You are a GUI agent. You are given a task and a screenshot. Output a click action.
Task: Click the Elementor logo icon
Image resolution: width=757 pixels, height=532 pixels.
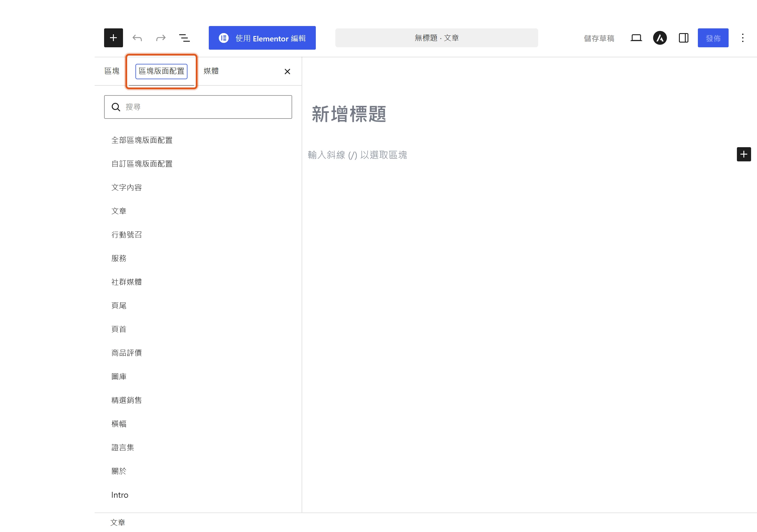point(224,38)
